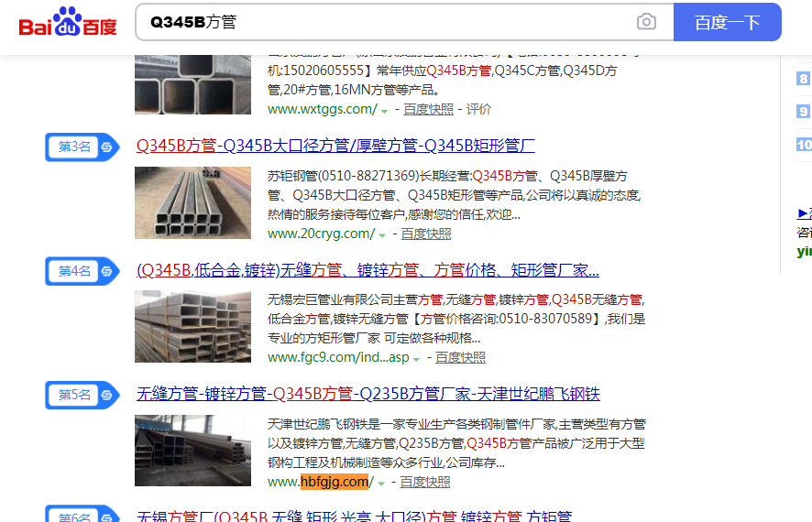
Task: Expand dropdown arrow next to www.hbfgjg.com/
Action: [x=381, y=484]
